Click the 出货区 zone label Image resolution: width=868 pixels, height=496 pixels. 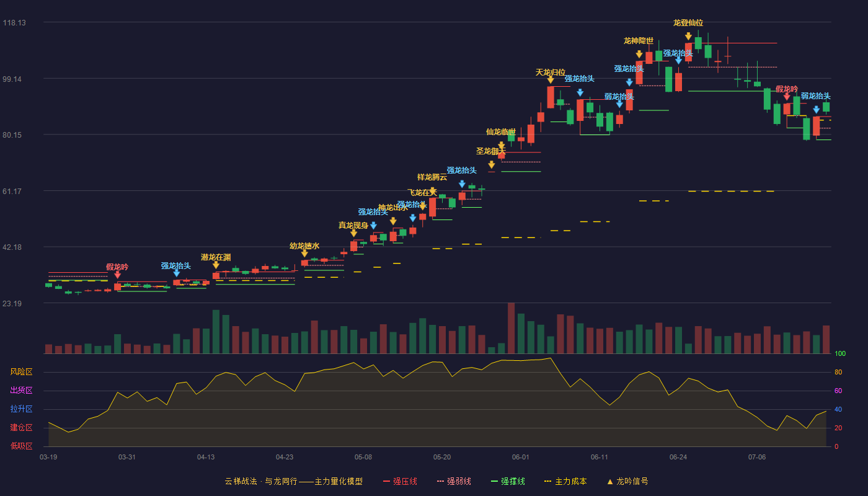point(22,391)
